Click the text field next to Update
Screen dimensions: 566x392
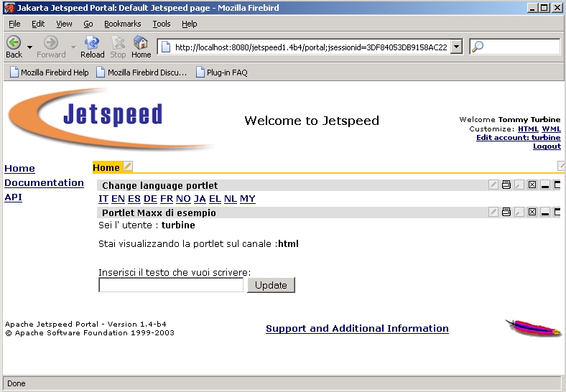(x=171, y=285)
